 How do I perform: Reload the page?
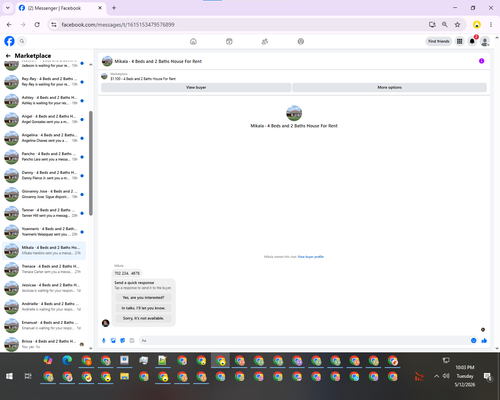[x=37, y=25]
